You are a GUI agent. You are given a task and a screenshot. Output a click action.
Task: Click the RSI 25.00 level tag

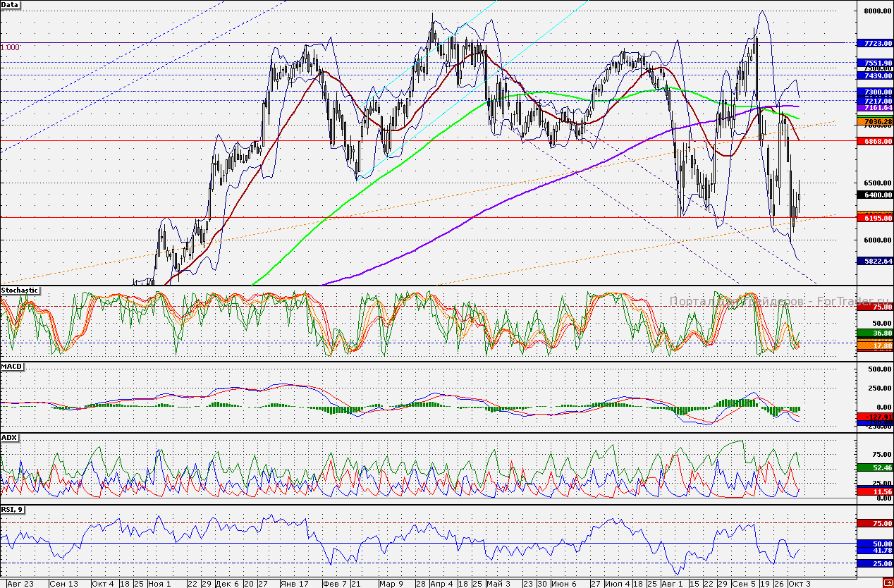coord(874,563)
